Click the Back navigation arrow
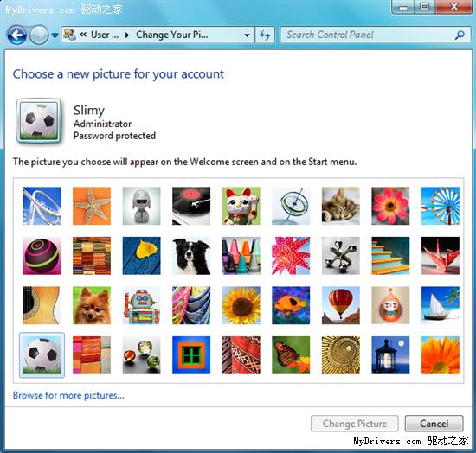This screenshot has height=453, width=476. click(x=16, y=35)
